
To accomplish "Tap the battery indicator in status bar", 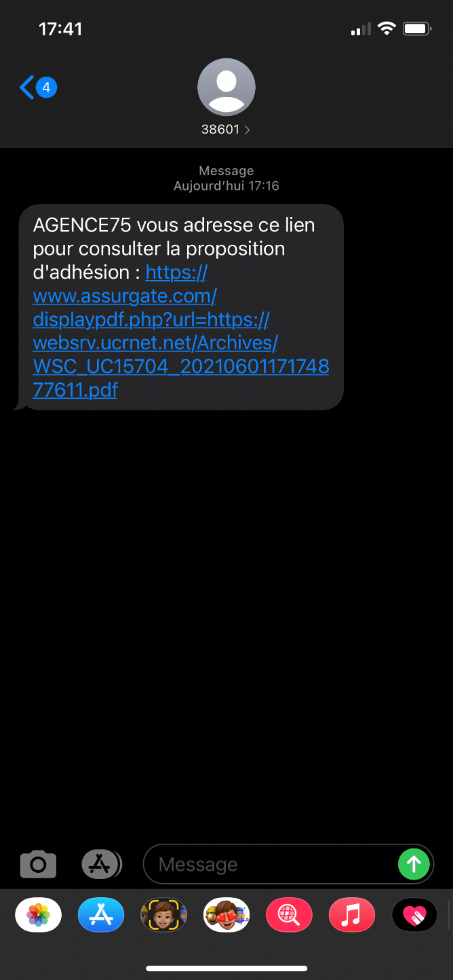I will [x=416, y=28].
